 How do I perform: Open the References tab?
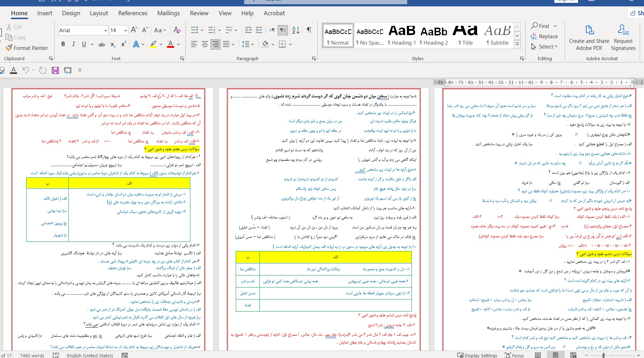pos(133,13)
